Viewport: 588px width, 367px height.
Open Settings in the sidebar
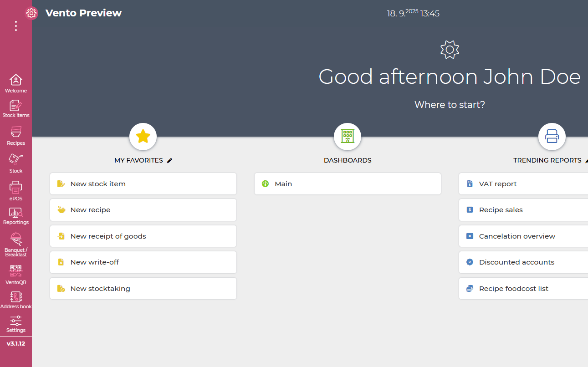(16, 324)
